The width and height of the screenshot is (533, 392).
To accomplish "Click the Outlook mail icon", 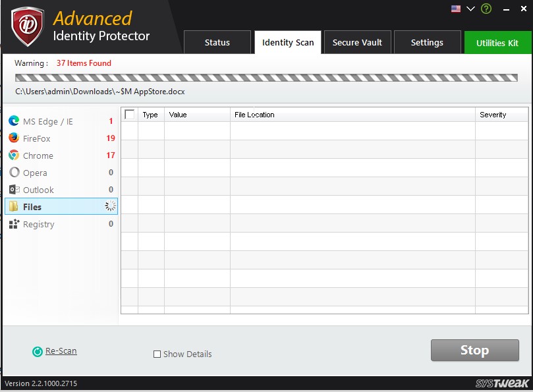I will pyautogui.click(x=14, y=190).
